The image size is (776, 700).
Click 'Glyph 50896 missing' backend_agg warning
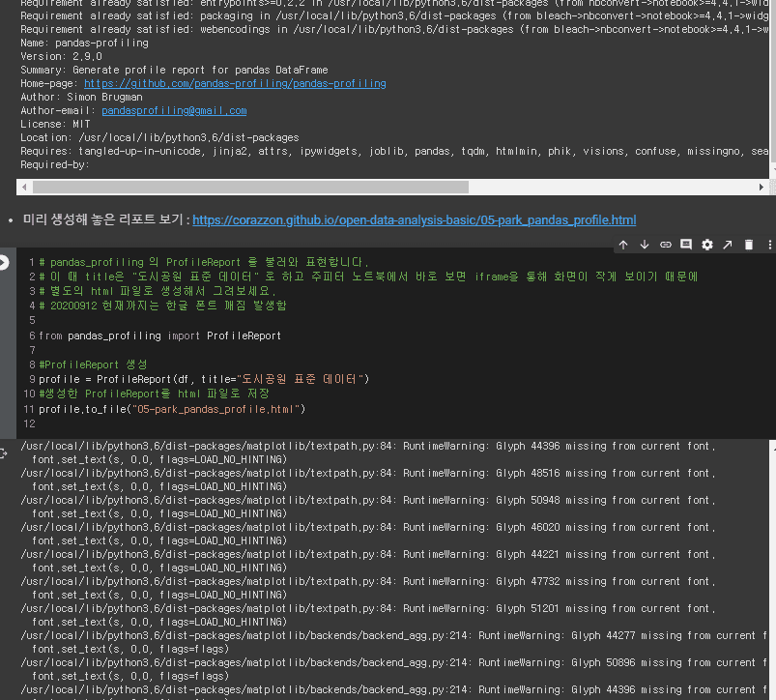(394, 663)
